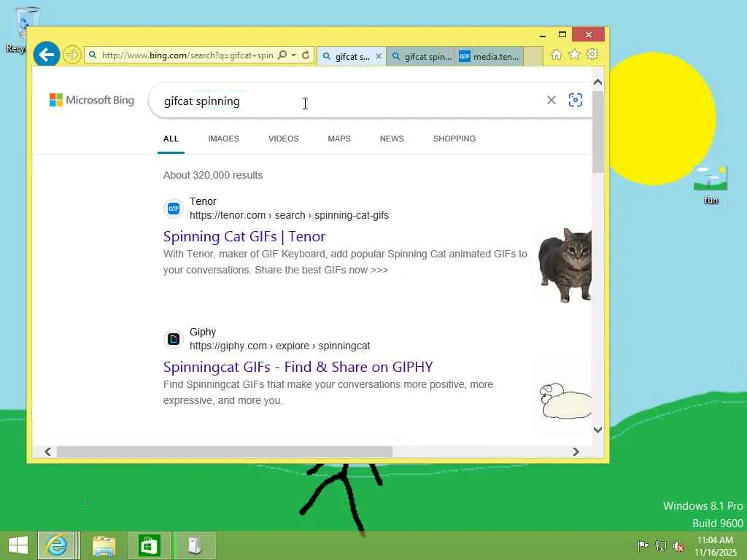The image size is (747, 560).
Task: Maximize the Internet Explorer window
Action: click(562, 35)
